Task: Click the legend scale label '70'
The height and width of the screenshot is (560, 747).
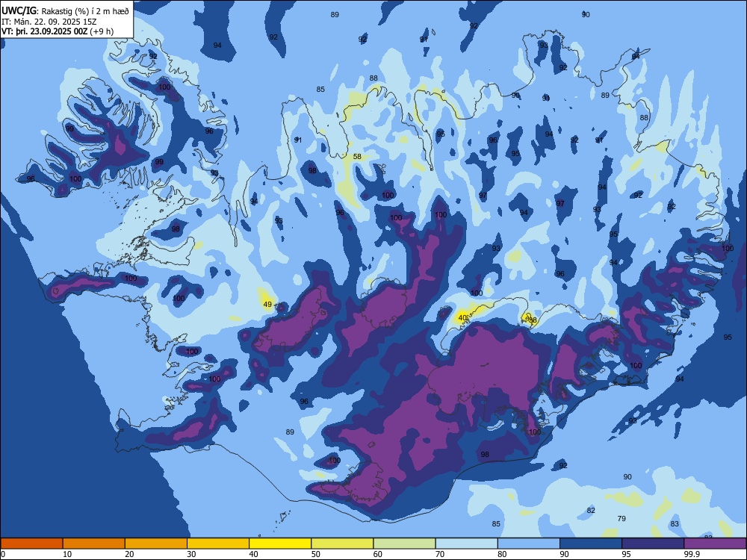Action: coord(440,554)
